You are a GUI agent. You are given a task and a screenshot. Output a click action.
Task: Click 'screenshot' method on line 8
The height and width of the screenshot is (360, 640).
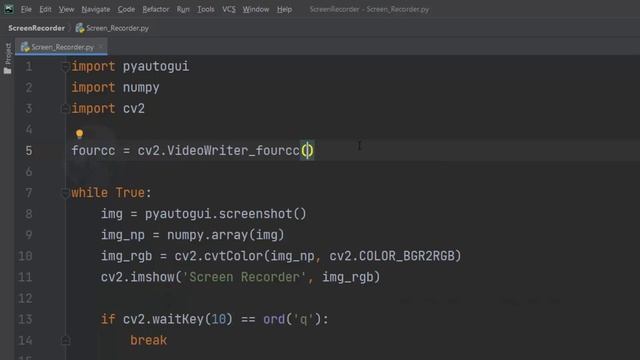(x=256, y=214)
